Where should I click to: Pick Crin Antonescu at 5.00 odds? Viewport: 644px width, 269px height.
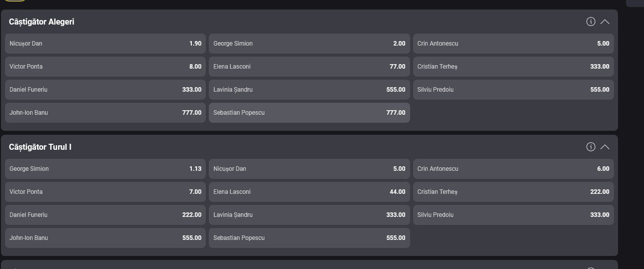(513, 44)
